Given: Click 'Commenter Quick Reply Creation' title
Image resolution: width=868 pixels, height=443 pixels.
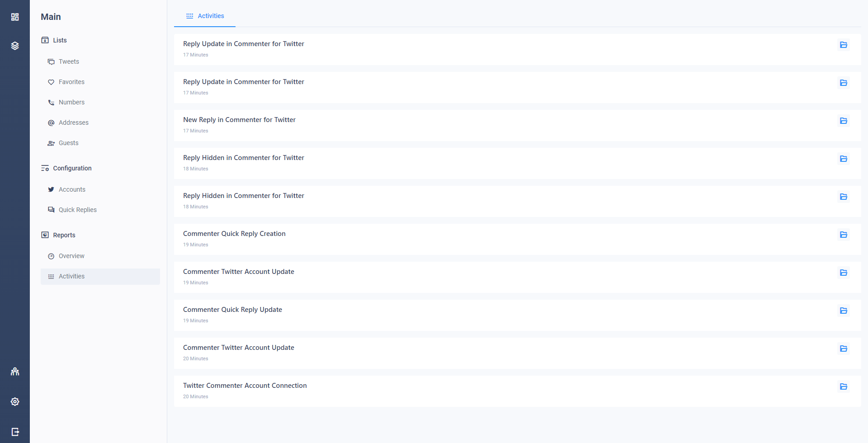Looking at the screenshot, I should tap(234, 234).
